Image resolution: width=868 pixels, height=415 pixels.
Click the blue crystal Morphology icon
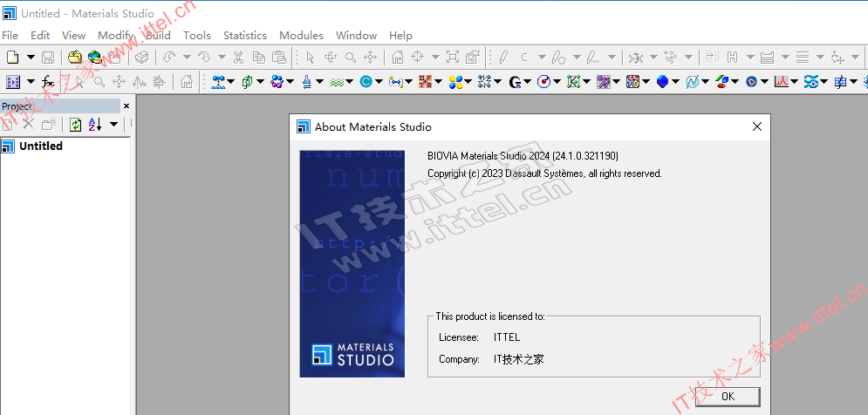click(663, 82)
